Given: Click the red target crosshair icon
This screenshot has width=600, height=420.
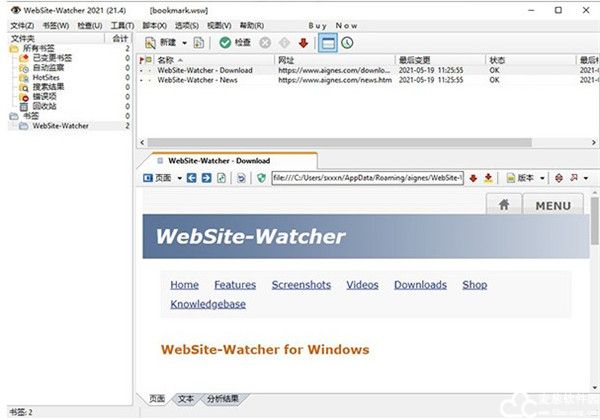Looking at the screenshot, I should click(x=559, y=178).
